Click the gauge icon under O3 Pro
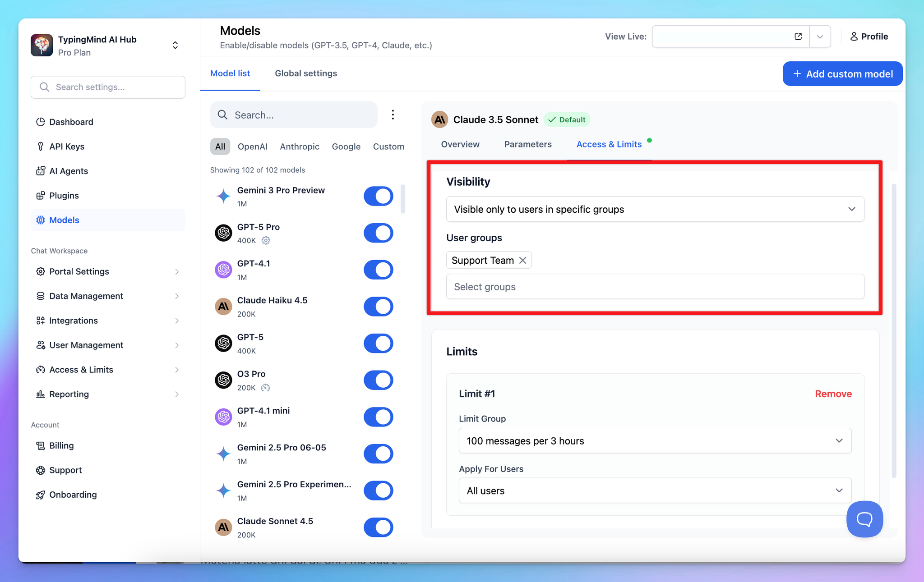 266,387
